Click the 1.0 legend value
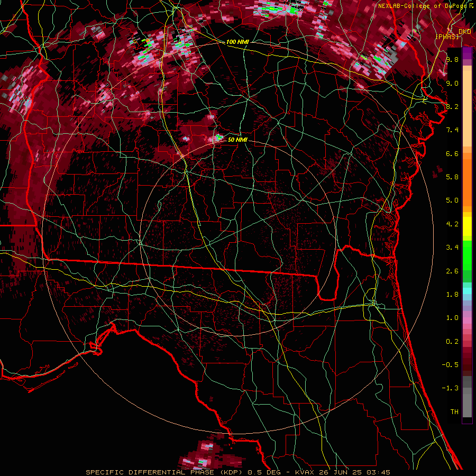Image resolution: width=476 pixels, height=476 pixels. [x=452, y=318]
